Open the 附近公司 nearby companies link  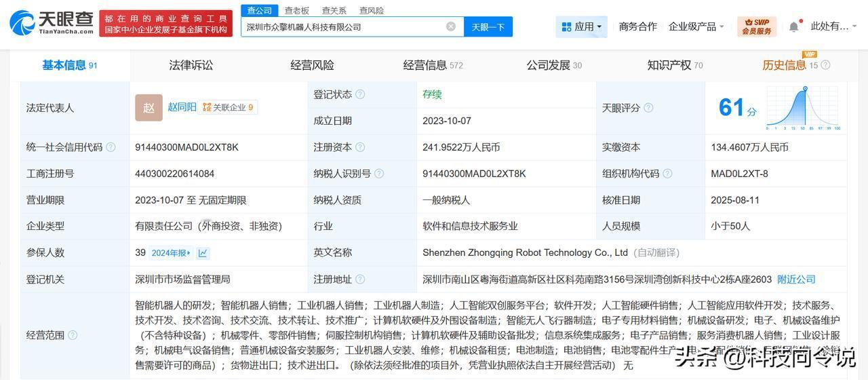796,279
